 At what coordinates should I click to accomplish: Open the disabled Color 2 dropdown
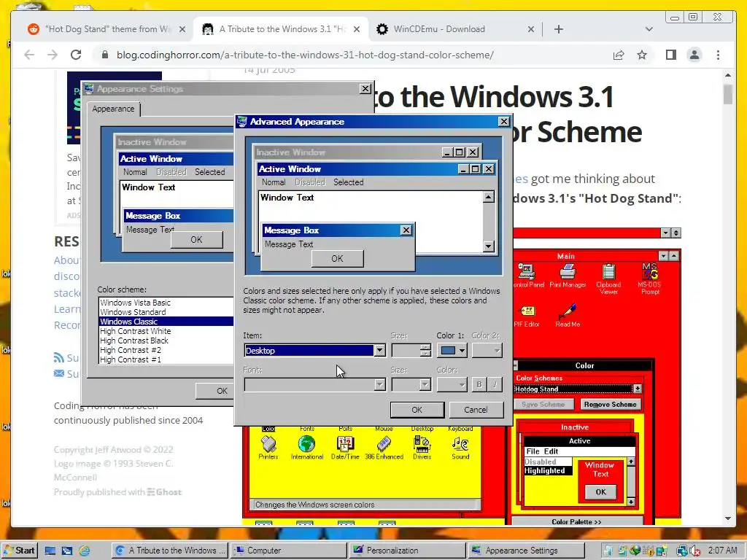pyautogui.click(x=487, y=351)
